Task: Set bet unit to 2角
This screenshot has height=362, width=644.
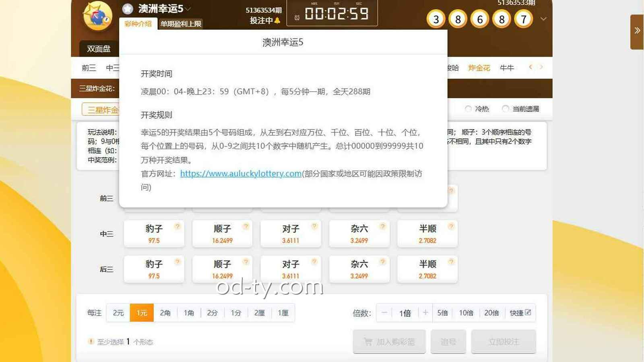Action: (x=165, y=313)
